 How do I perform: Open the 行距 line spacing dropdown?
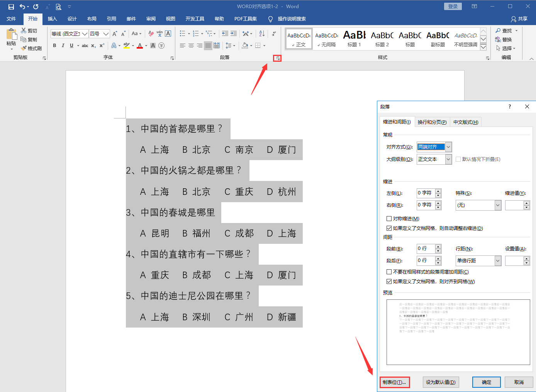tap(498, 261)
